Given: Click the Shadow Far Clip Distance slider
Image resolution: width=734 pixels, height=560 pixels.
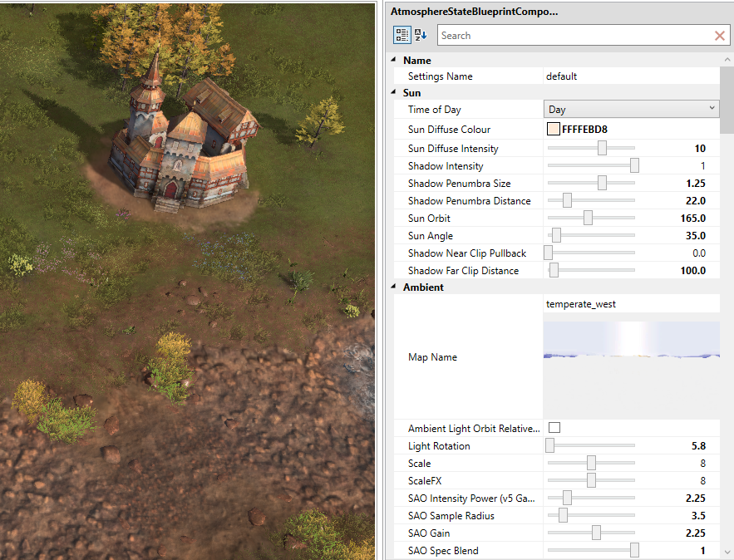Looking at the screenshot, I should pyautogui.click(x=591, y=270).
